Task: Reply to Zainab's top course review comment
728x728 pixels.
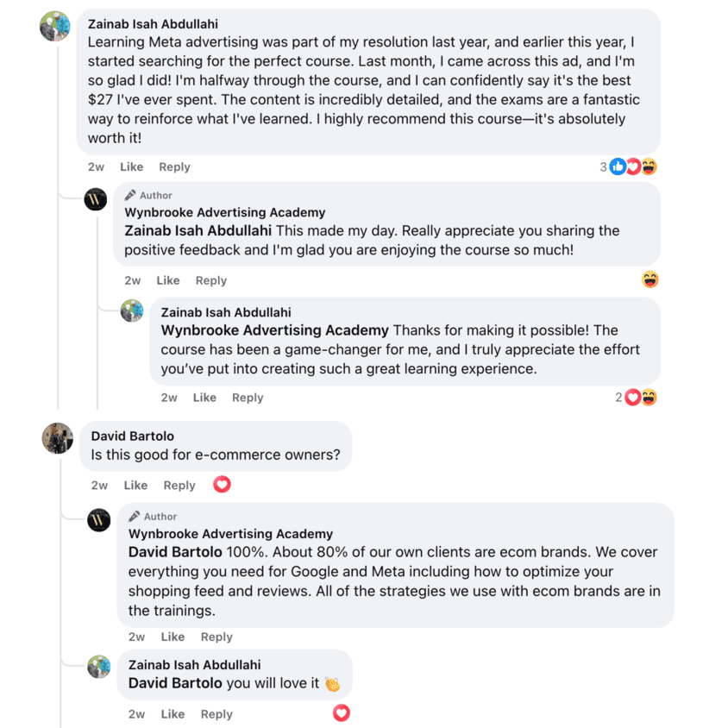Action: (174, 166)
